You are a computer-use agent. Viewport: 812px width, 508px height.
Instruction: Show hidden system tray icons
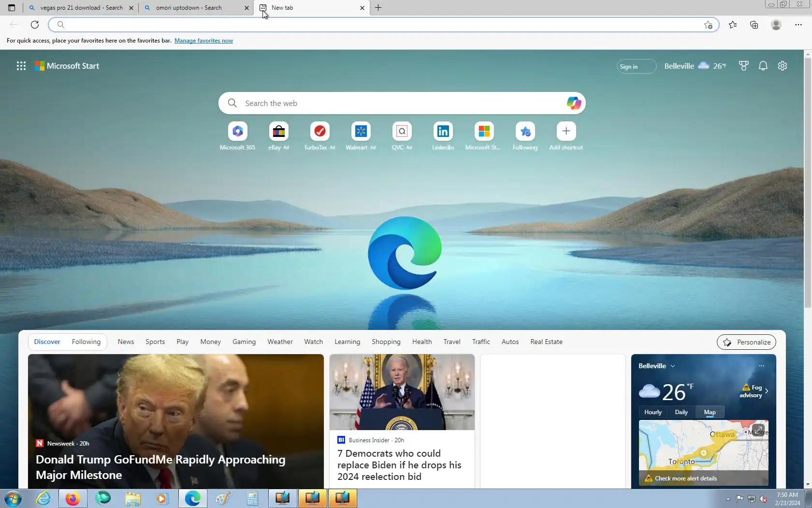(728, 499)
